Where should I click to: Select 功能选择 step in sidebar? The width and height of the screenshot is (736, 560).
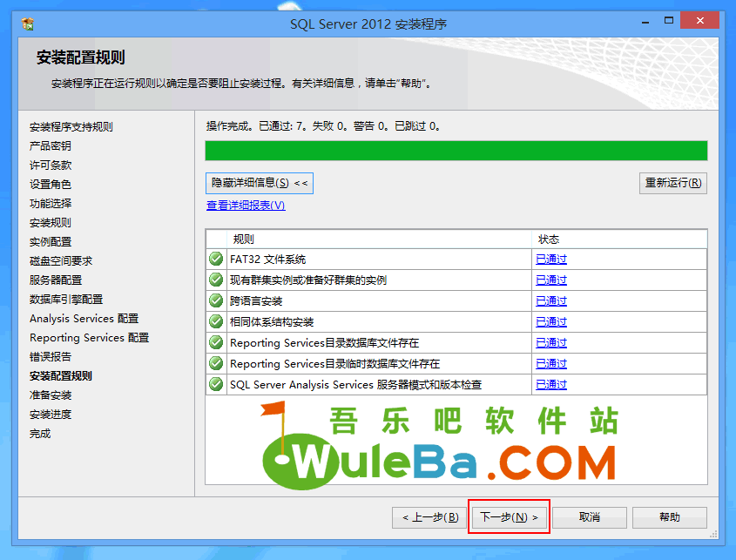(x=51, y=203)
